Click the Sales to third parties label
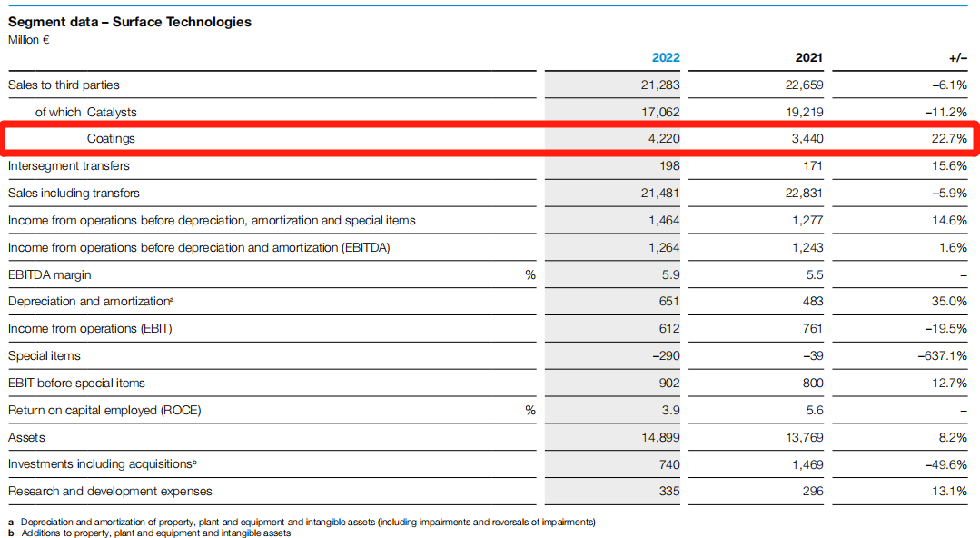This screenshot has height=538, width=980. [x=64, y=85]
